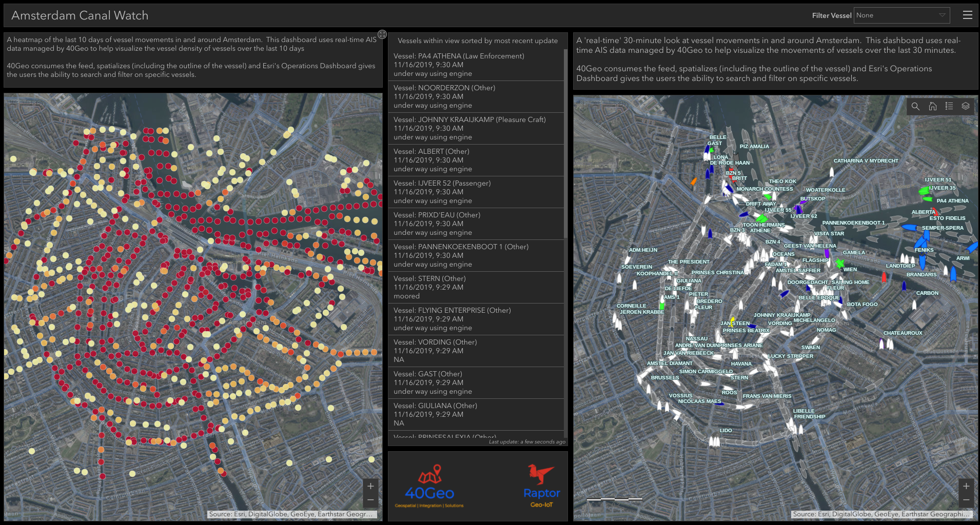Click the BRANDARIS map label
The image size is (980, 525).
tap(922, 275)
